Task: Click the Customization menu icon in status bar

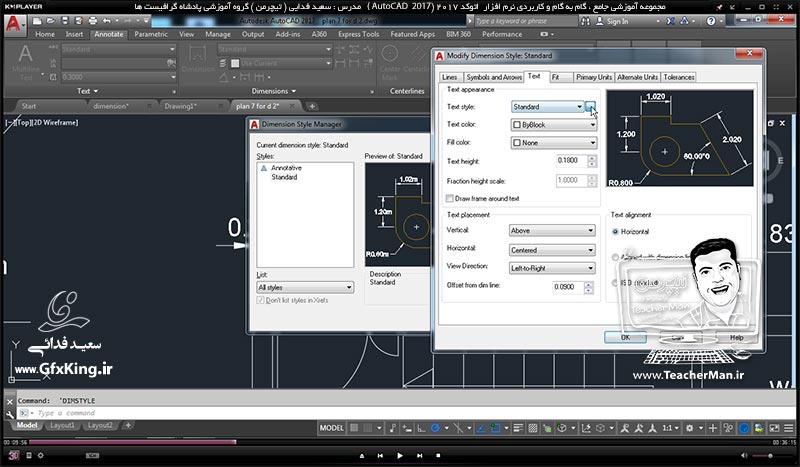Action: point(789,428)
